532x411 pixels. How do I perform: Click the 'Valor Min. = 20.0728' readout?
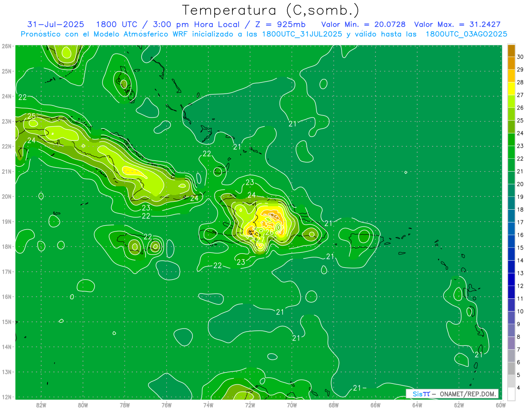(x=364, y=24)
